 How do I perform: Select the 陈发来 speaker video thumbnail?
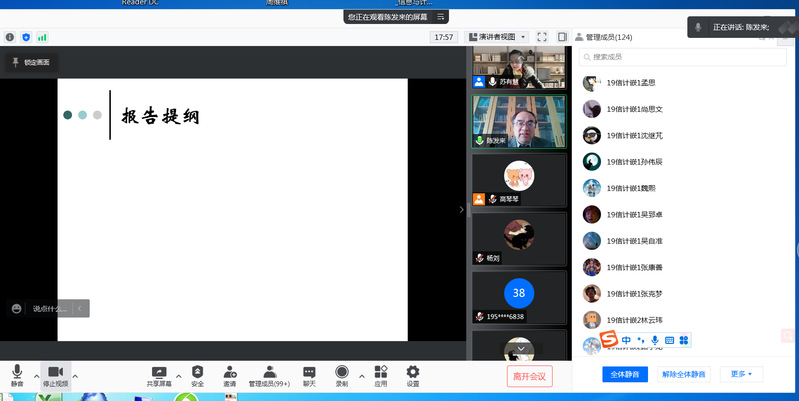[519, 120]
